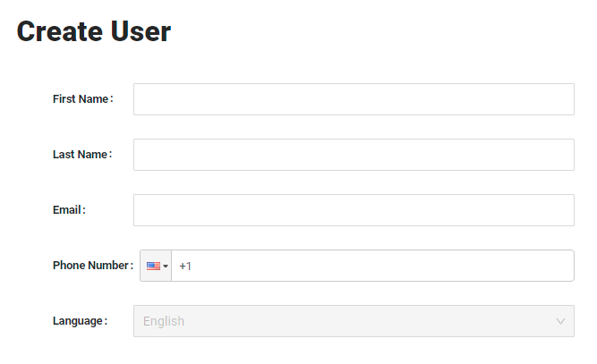The width and height of the screenshot is (597, 364).
Task: Open the English language dropdown
Action: [354, 321]
